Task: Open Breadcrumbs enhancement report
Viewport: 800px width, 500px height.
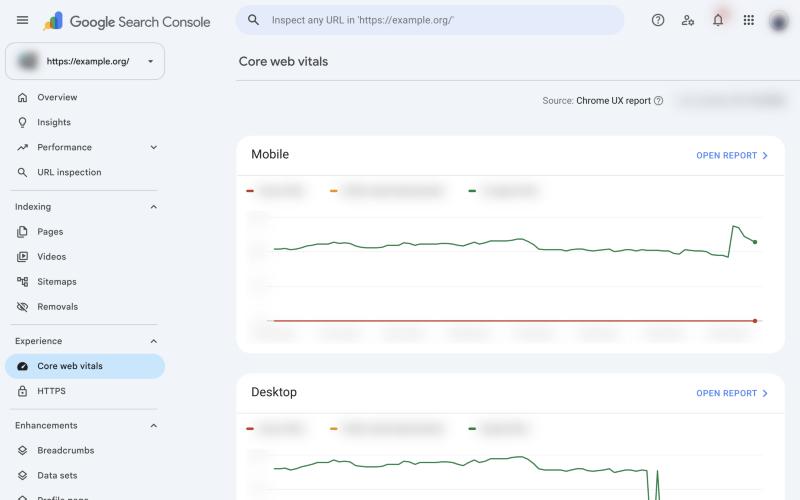Action: coord(85,451)
